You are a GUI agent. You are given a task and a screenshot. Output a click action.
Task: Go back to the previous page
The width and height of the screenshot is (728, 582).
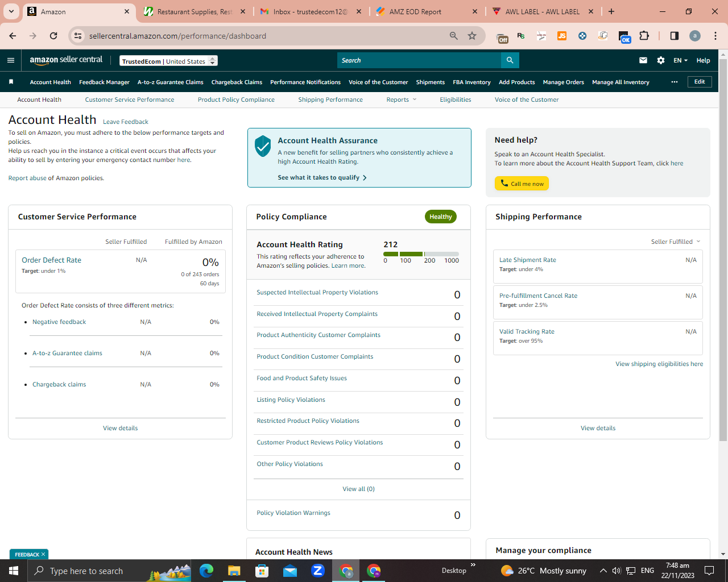[13, 36]
